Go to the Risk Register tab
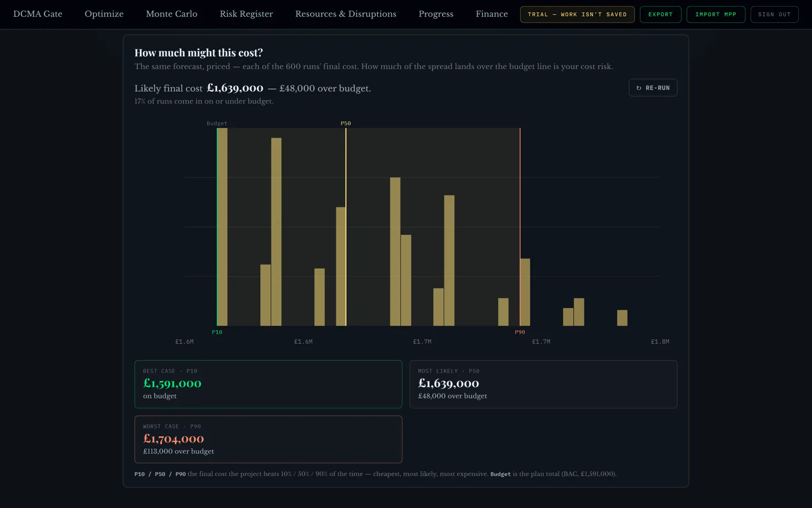The image size is (812, 508). tap(246, 14)
